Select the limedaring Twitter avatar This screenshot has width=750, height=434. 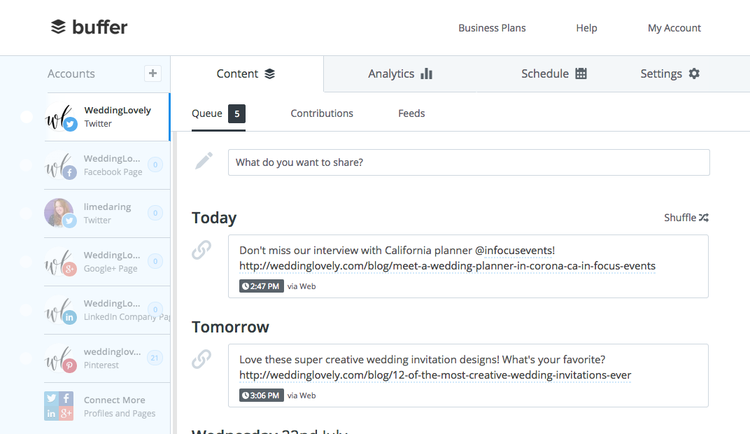60,213
